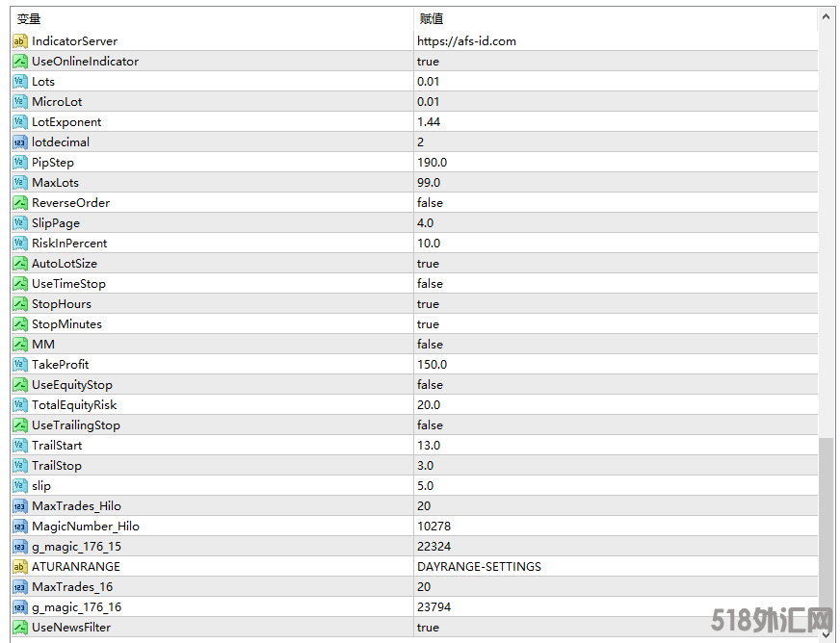Click the lotdecimal integer type icon
Viewport: 840px width, 643px height.
[x=20, y=142]
